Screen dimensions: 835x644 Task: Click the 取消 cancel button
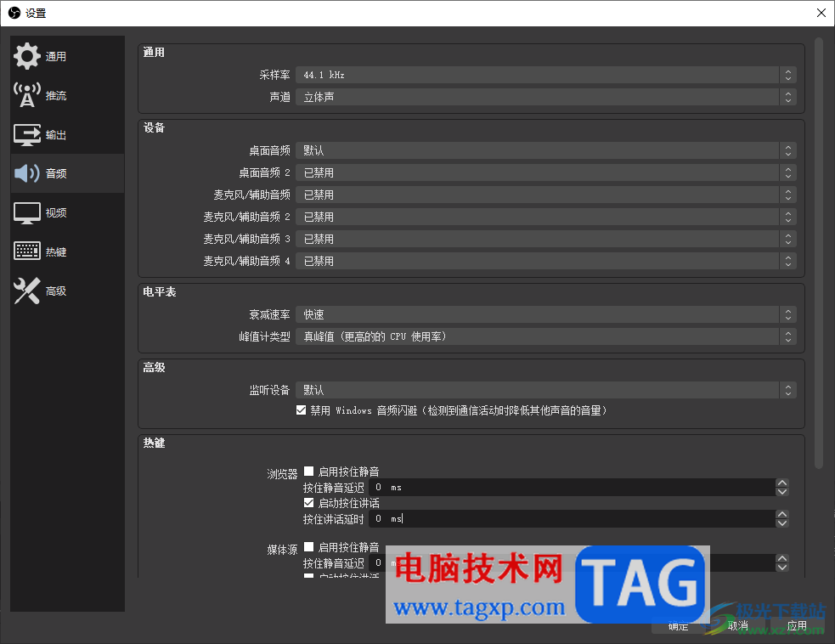pyautogui.click(x=737, y=625)
